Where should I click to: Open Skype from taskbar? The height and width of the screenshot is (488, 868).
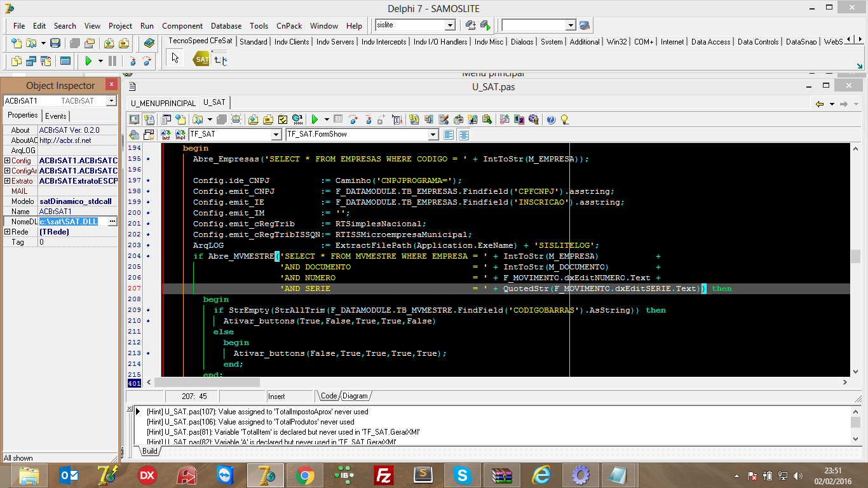pos(462,475)
